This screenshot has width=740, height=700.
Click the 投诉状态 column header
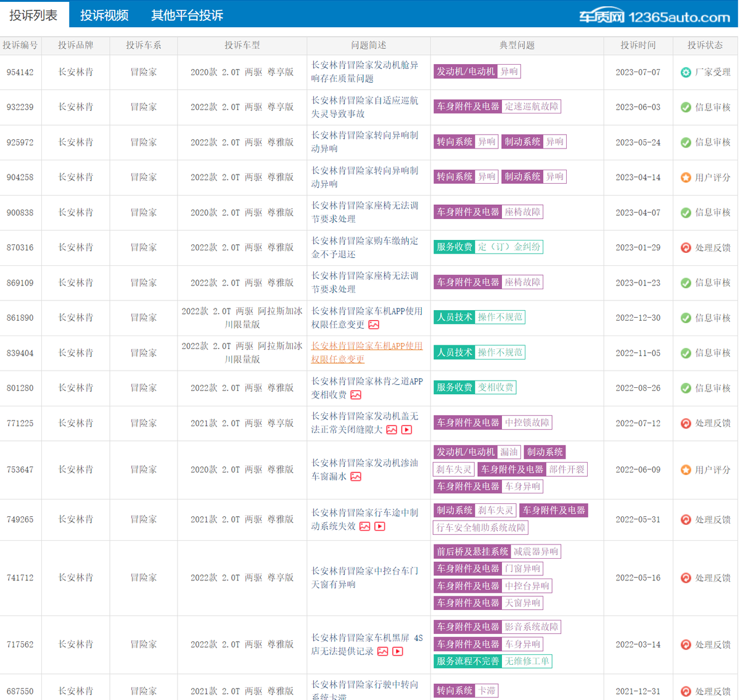click(x=705, y=46)
